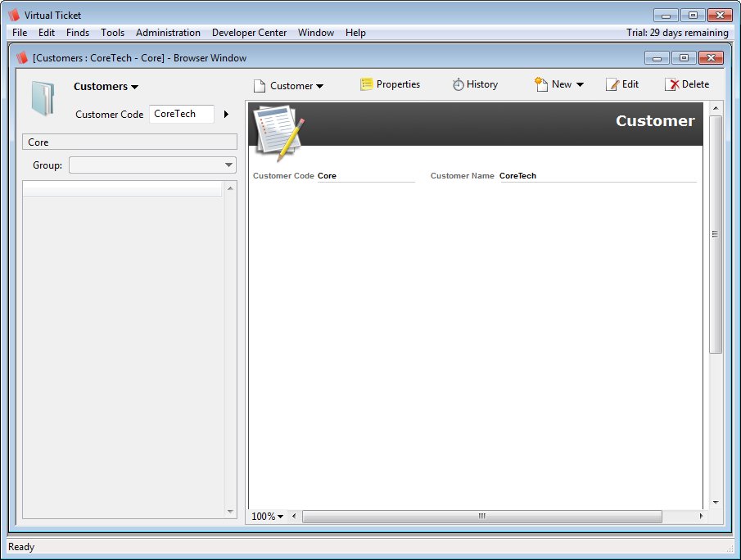Click the Customer form notepad pencil image
Image resolution: width=741 pixels, height=560 pixels.
pos(279,133)
